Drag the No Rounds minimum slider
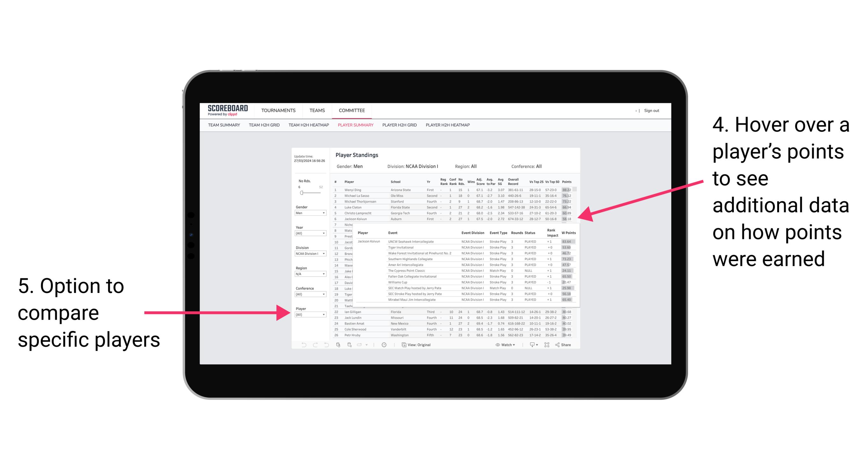The width and height of the screenshot is (868, 467). click(301, 193)
